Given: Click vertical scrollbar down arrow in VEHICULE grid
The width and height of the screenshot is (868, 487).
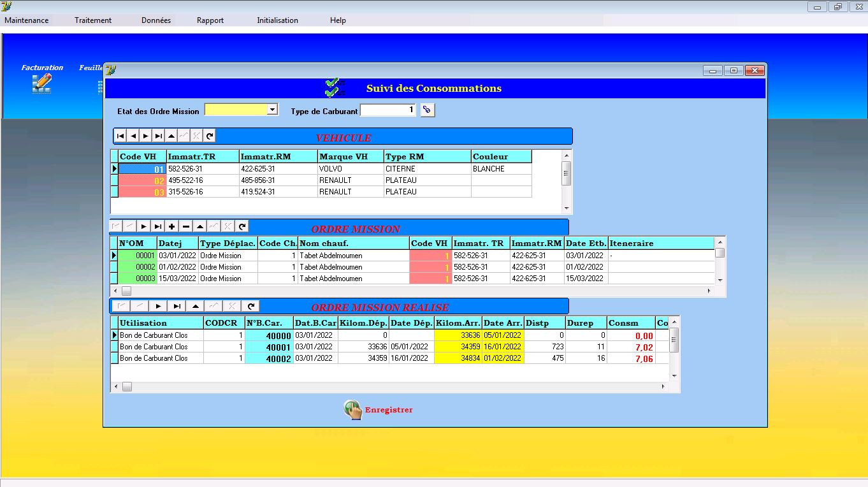Looking at the screenshot, I should 566,208.
